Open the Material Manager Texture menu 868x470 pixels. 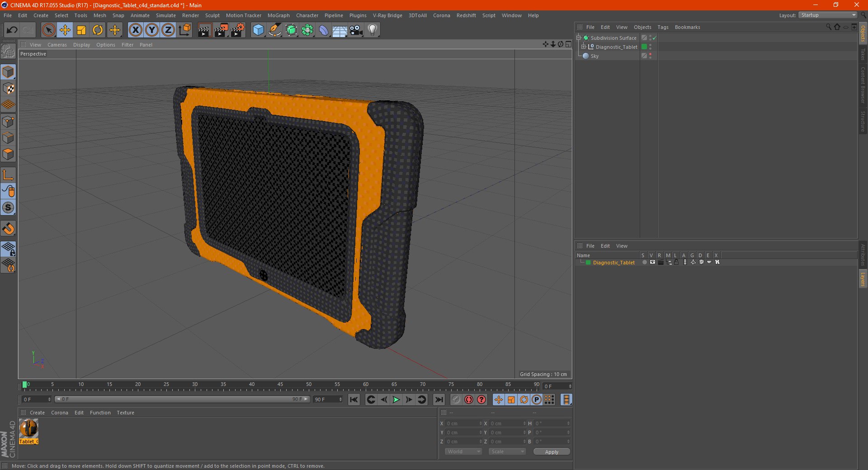click(x=125, y=413)
